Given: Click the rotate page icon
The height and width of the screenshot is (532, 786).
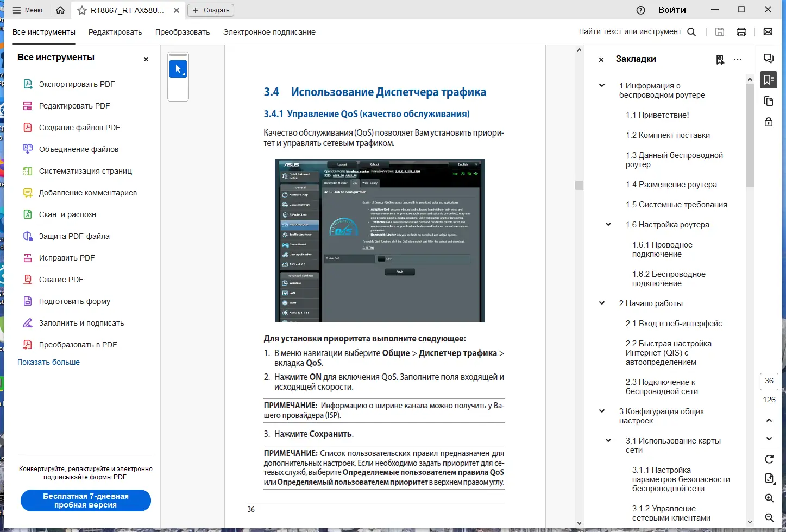Looking at the screenshot, I should pos(769,459).
